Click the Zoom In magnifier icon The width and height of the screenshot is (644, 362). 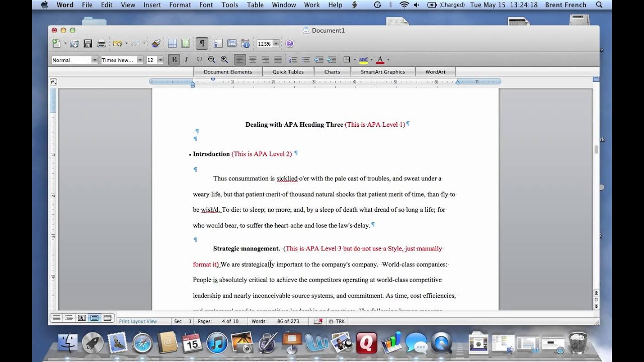tap(224, 60)
